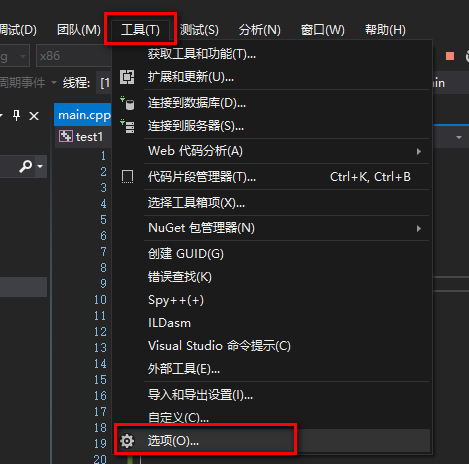
Task: Click the test1 project icon
Action: 66,136
